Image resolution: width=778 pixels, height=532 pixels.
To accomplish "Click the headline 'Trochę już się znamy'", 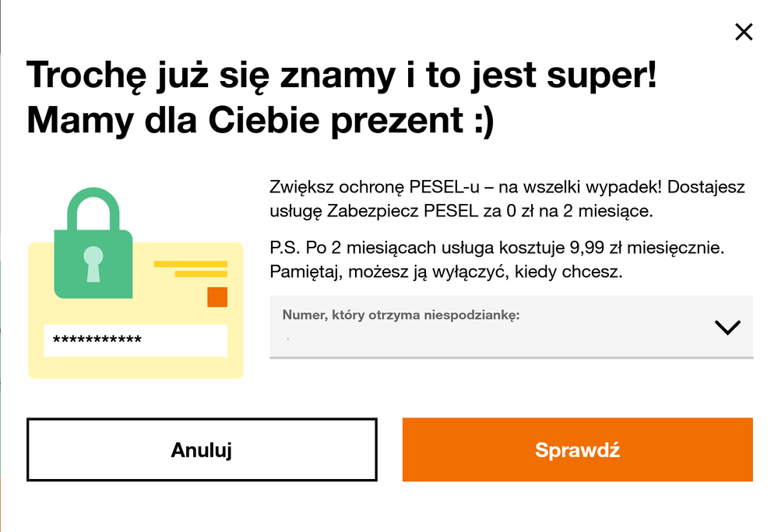I will 343,75.
